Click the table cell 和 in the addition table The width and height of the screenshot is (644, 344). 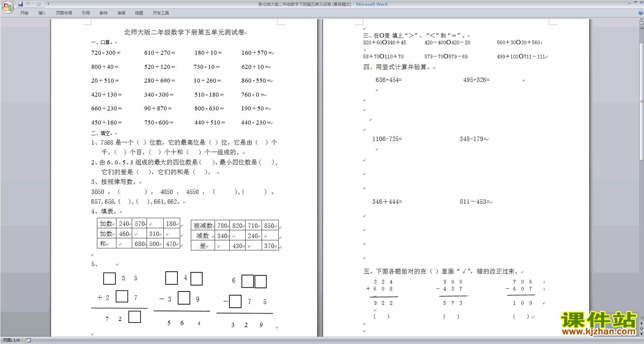tap(106, 244)
